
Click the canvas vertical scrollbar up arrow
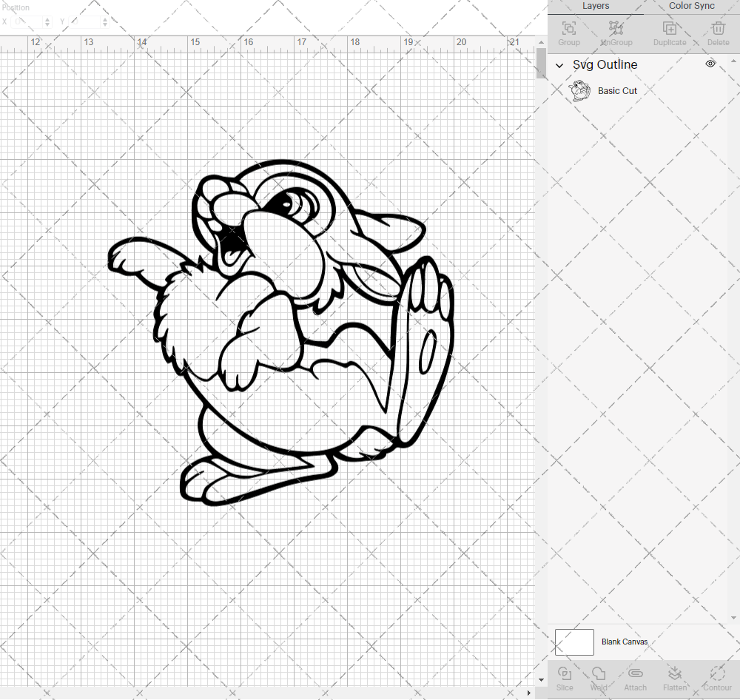click(x=542, y=42)
